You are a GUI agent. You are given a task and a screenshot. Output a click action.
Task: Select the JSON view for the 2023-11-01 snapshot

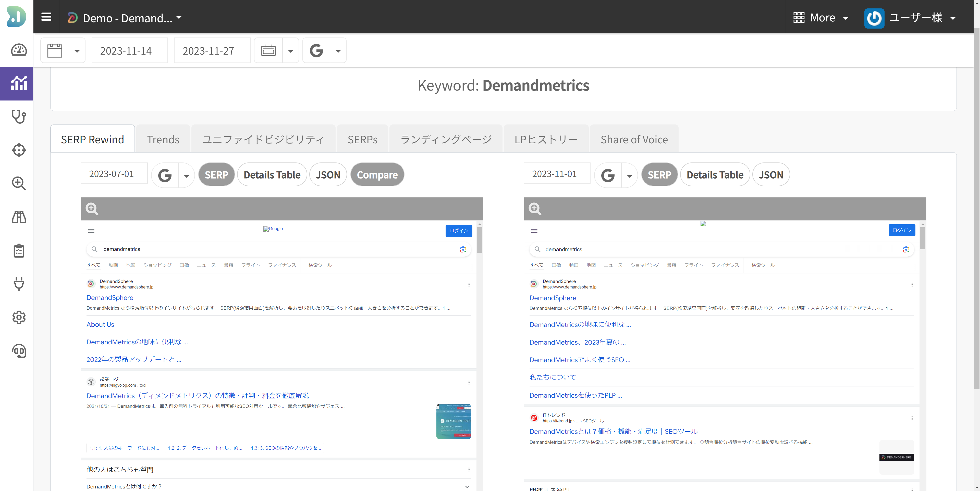[x=771, y=174]
